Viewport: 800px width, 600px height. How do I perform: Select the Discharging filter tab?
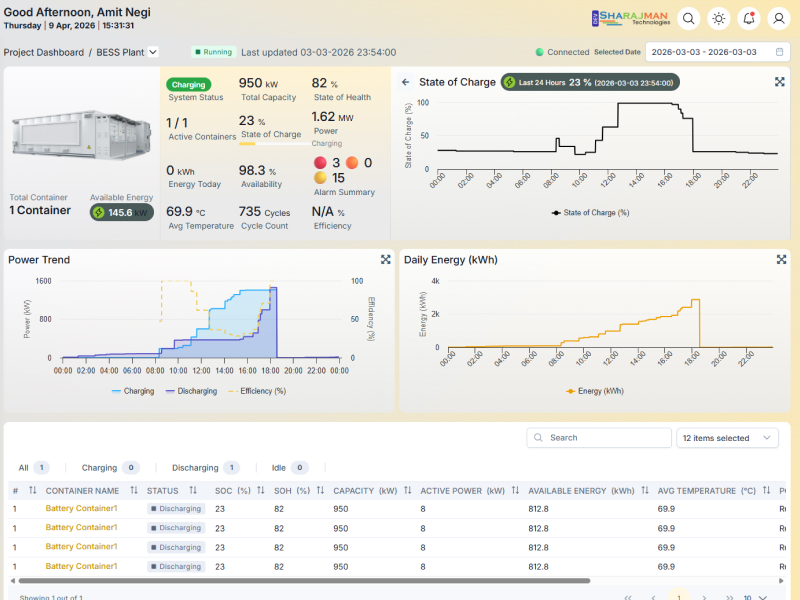206,467
